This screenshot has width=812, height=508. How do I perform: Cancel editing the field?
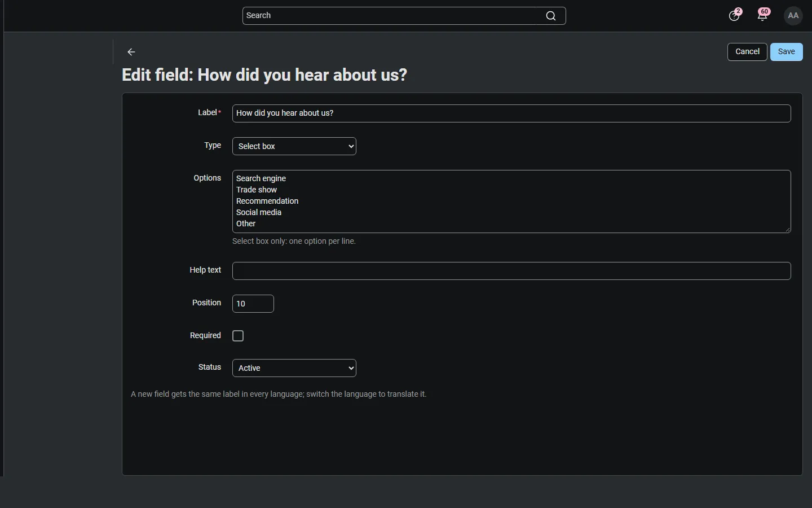tap(748, 52)
